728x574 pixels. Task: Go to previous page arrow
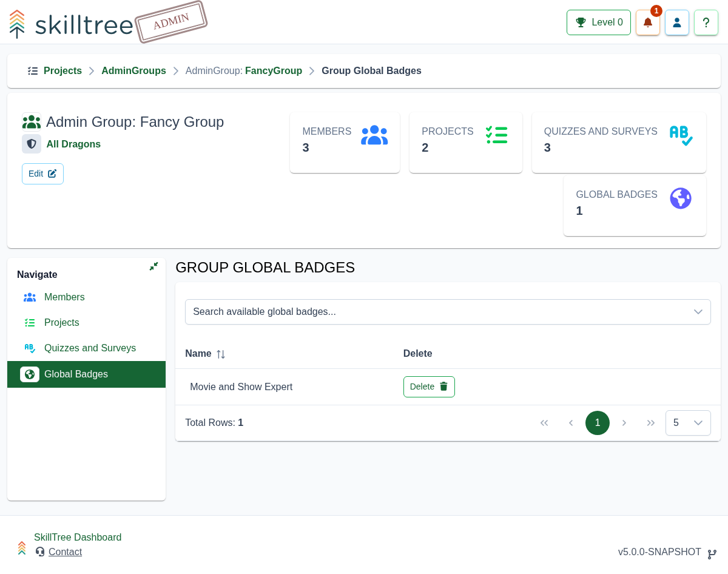571,423
